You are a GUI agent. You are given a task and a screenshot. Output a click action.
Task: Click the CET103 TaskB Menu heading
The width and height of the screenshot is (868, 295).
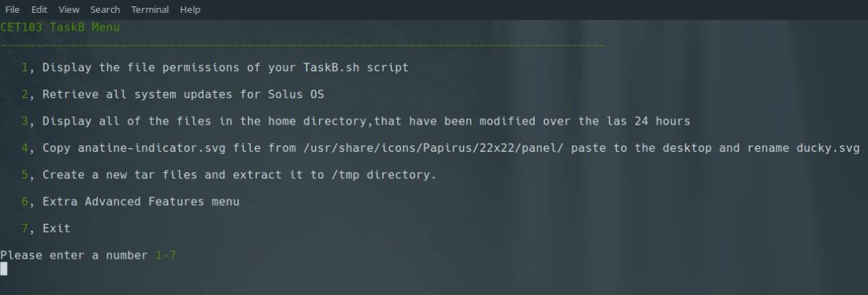pyautogui.click(x=60, y=27)
